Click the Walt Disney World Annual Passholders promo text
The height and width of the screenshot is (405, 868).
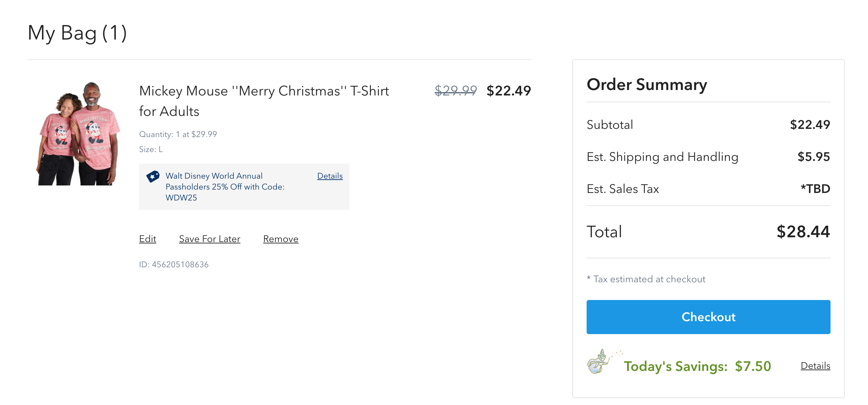coord(225,186)
